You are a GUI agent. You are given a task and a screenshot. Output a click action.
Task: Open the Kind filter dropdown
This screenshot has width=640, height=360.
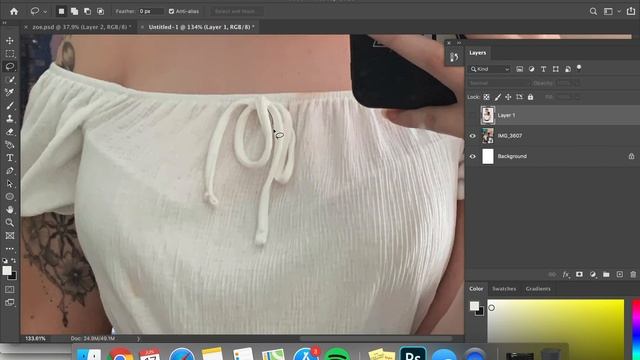(x=490, y=69)
